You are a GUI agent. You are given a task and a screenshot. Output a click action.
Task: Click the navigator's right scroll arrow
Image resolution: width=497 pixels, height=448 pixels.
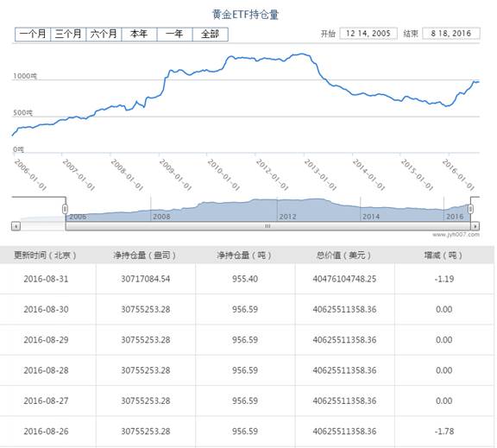coord(475,226)
